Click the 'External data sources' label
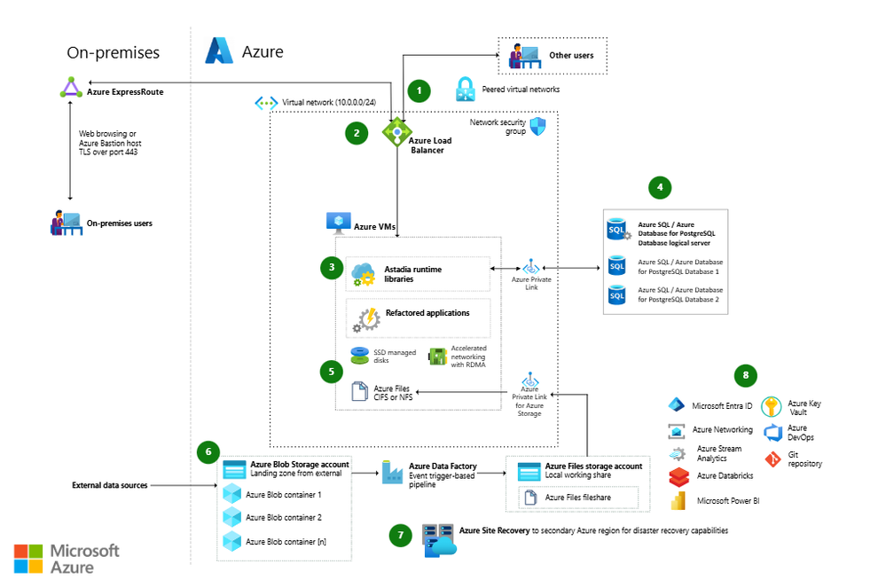 [110, 485]
